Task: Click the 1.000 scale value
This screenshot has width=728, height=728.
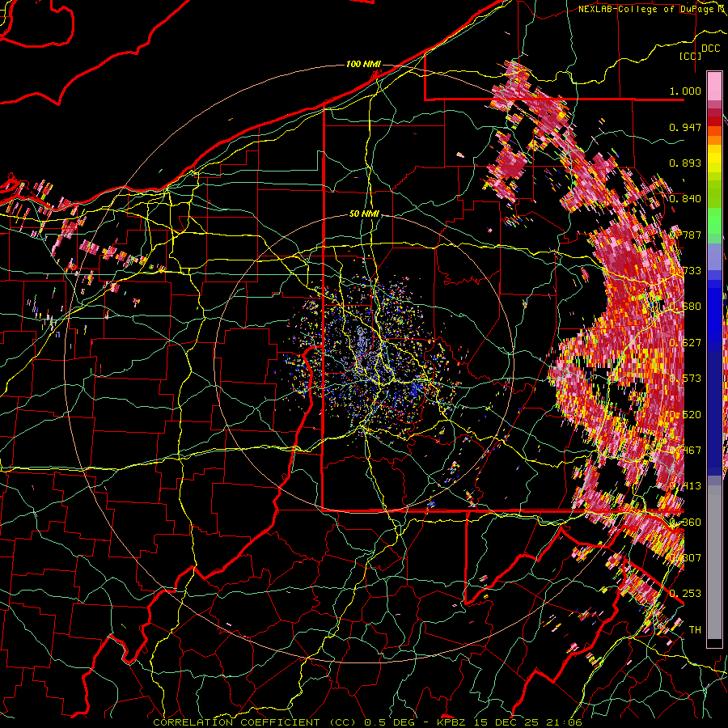Action: pyautogui.click(x=685, y=91)
